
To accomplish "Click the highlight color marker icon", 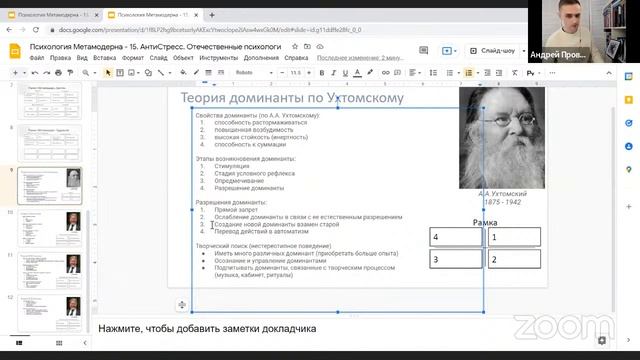I will point(370,73).
